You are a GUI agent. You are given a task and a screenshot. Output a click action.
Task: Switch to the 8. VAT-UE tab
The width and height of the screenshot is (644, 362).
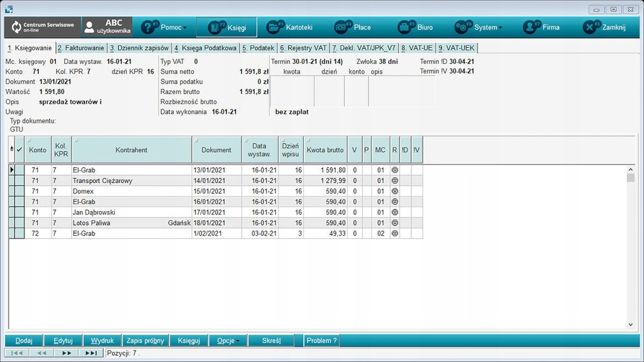(x=417, y=48)
